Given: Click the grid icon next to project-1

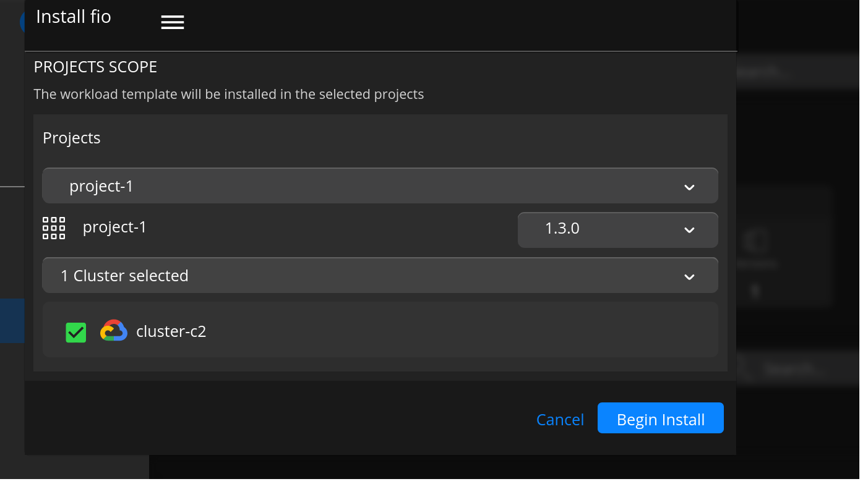Looking at the screenshot, I should point(54,228).
